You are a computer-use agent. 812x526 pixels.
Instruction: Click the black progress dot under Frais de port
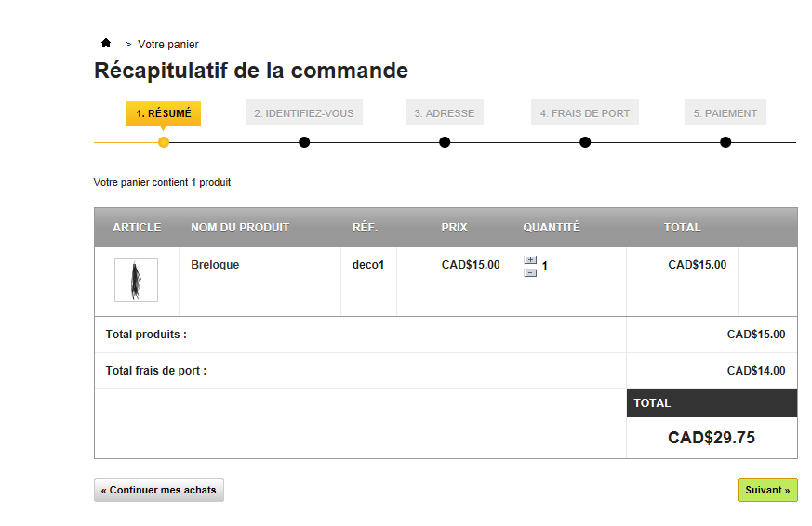point(585,142)
